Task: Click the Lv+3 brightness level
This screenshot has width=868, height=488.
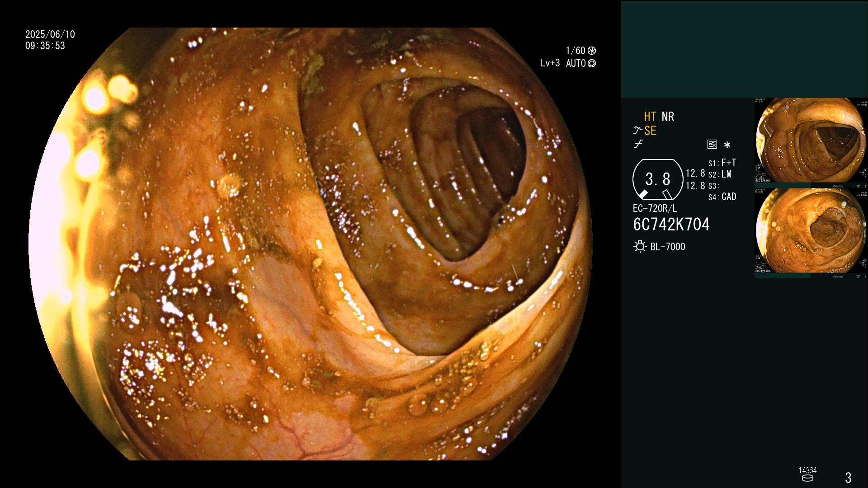Action: coord(550,63)
